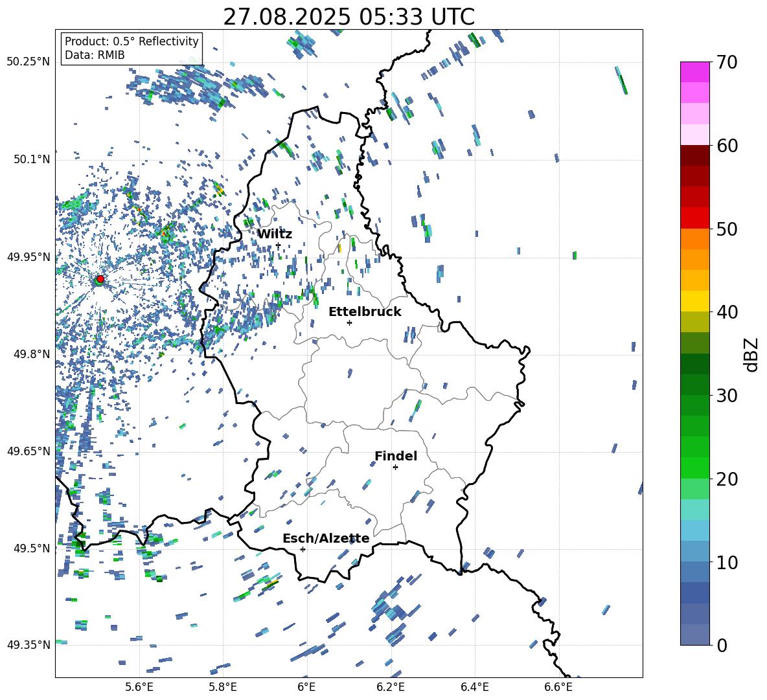767x700 pixels.
Task: Click the dark red colorbar segment below 60
Action: tap(694, 155)
